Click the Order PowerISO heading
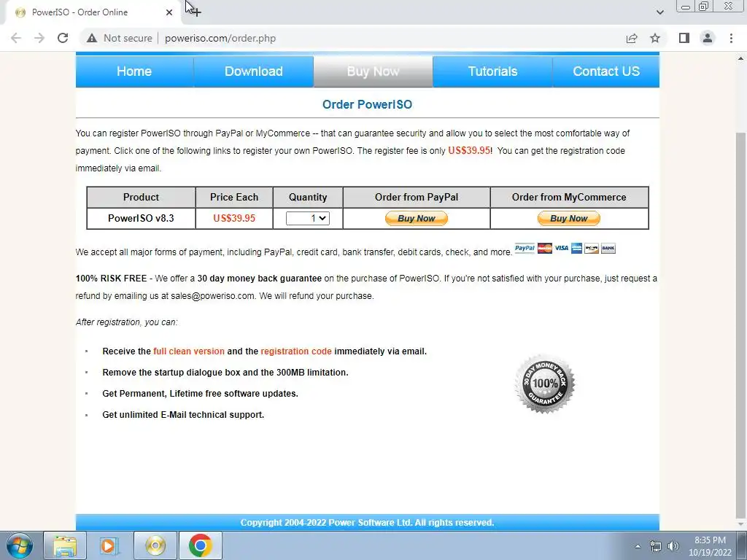 [368, 104]
